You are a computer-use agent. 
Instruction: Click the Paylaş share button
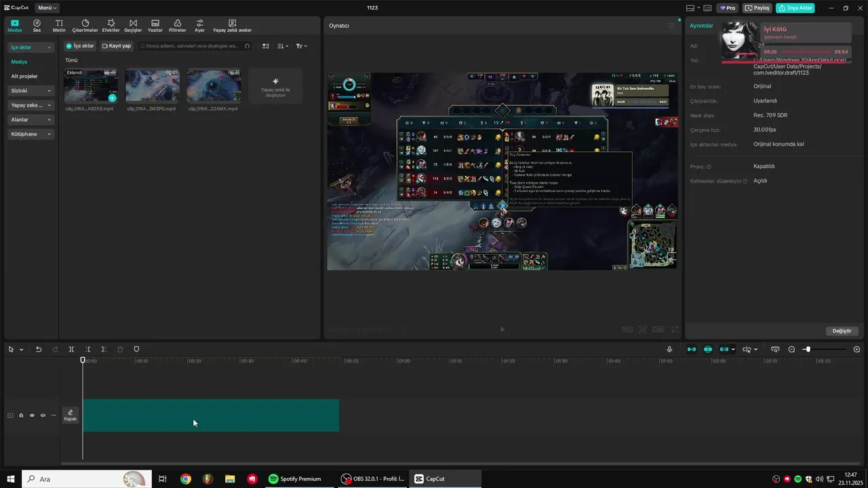(757, 8)
